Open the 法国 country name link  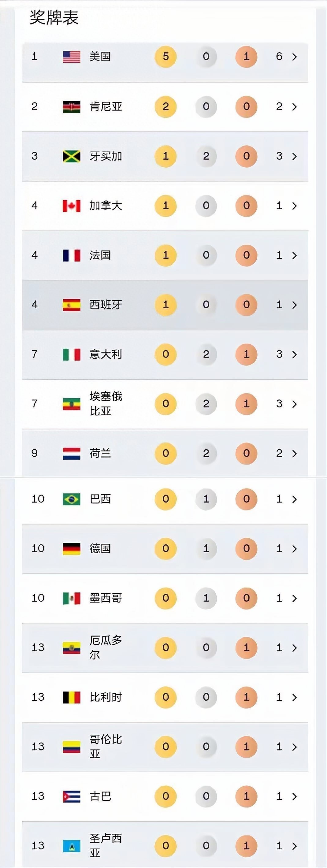100,255
